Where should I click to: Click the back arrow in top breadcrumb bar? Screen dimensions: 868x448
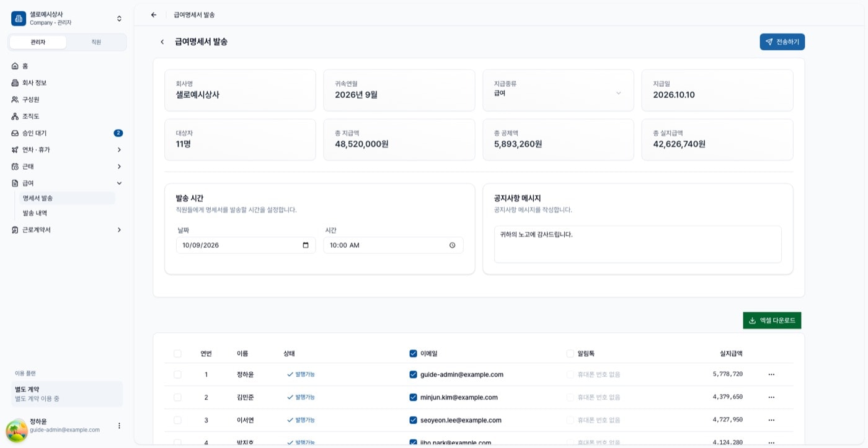[x=154, y=15]
